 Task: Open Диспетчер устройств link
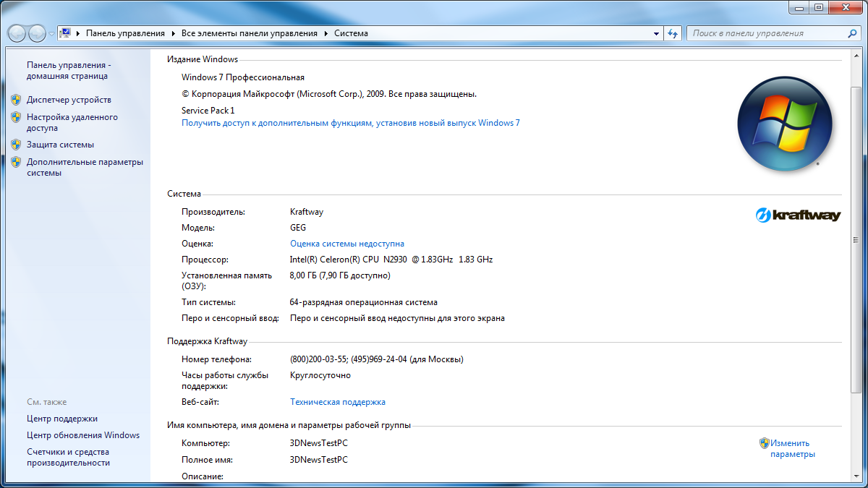click(x=69, y=100)
